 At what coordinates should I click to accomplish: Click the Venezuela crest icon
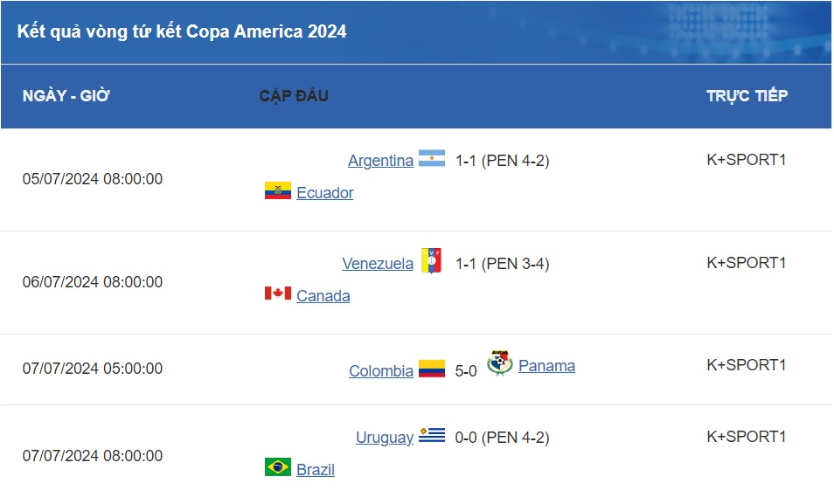click(432, 261)
